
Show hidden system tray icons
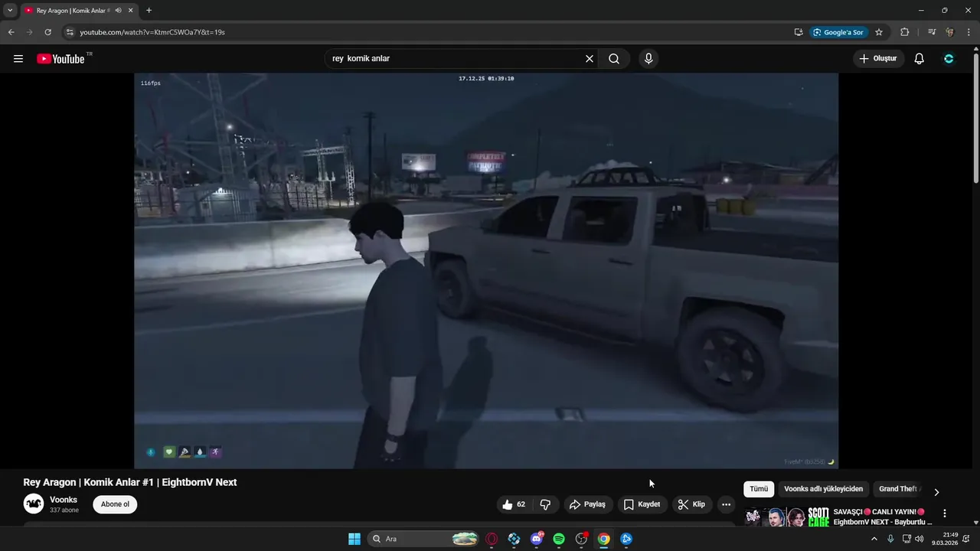tap(874, 539)
